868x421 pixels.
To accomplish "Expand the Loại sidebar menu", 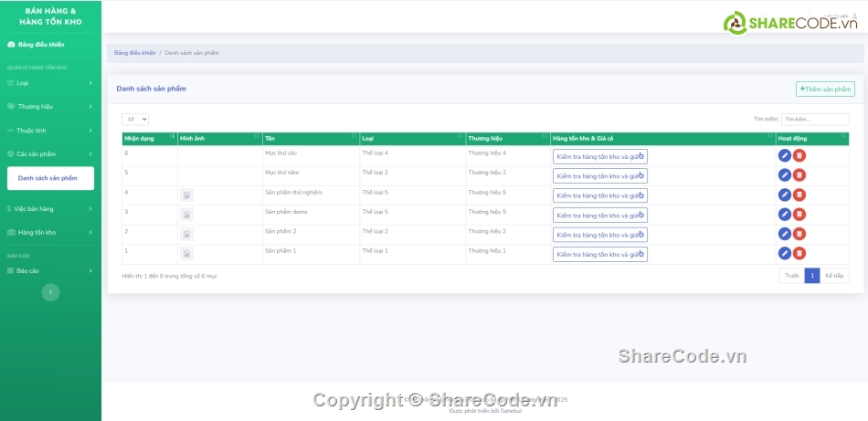I will coord(50,83).
